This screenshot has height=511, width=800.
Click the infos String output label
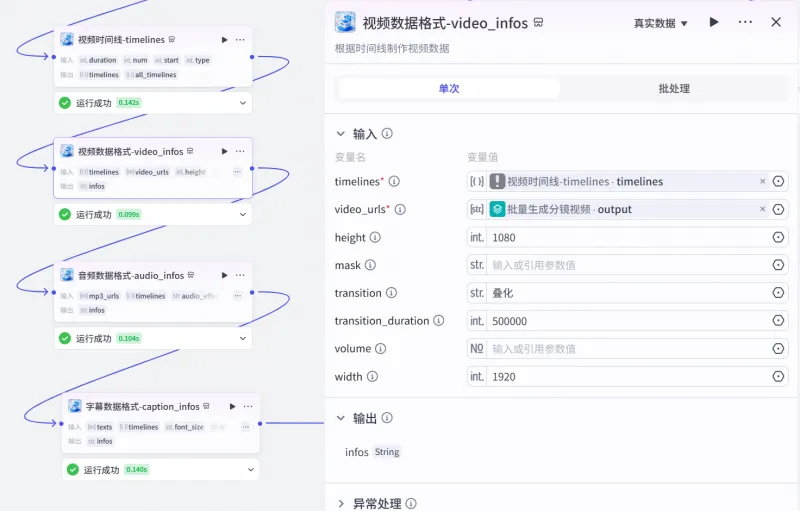point(372,452)
